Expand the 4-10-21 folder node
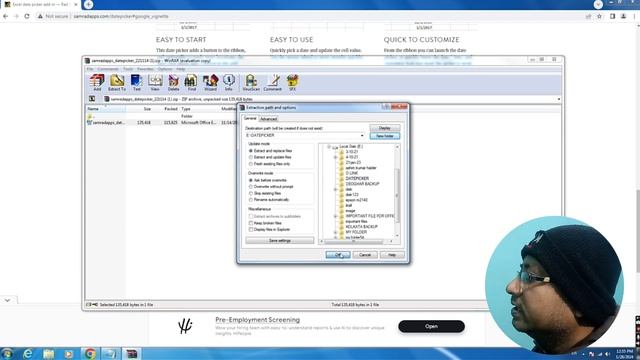640x360 pixels. pos(336,157)
